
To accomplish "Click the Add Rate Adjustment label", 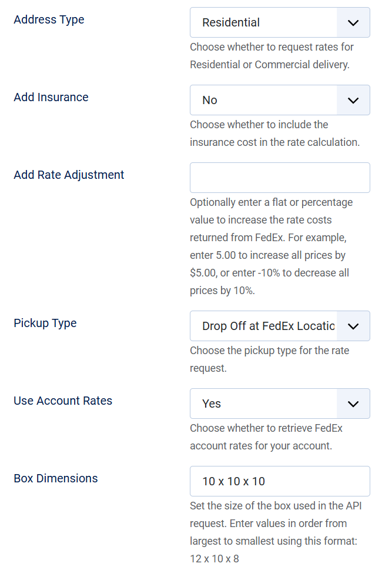I will point(69,175).
